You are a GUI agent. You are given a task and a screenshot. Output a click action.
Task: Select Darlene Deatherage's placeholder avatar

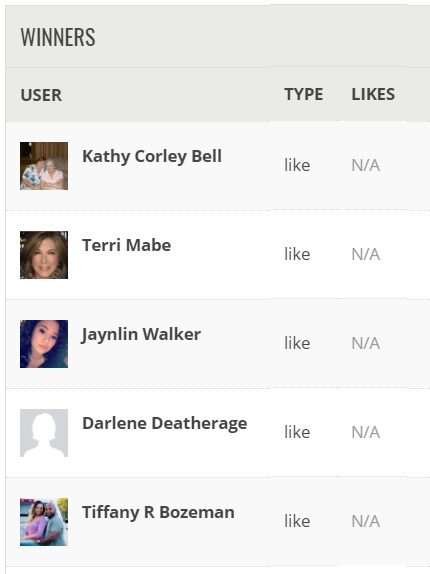click(x=44, y=433)
